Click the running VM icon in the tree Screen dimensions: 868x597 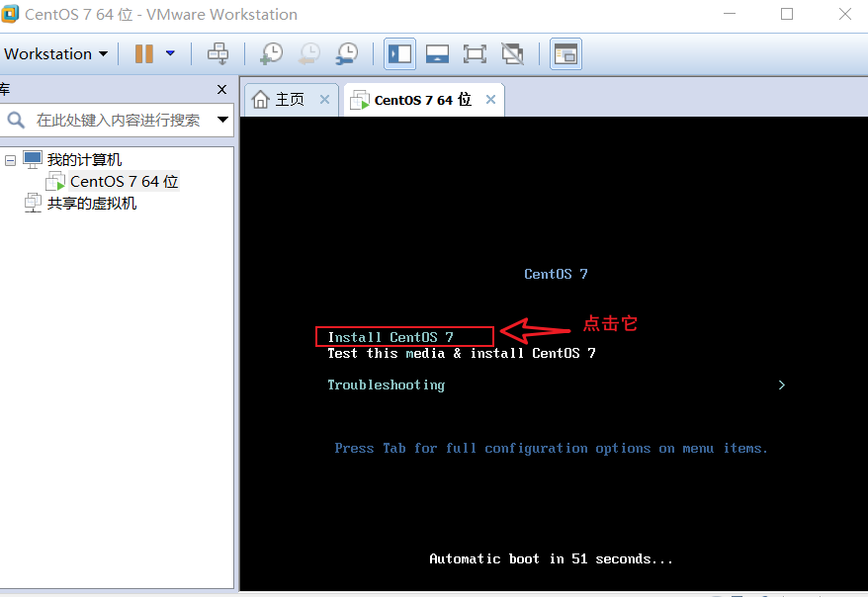[x=55, y=181]
